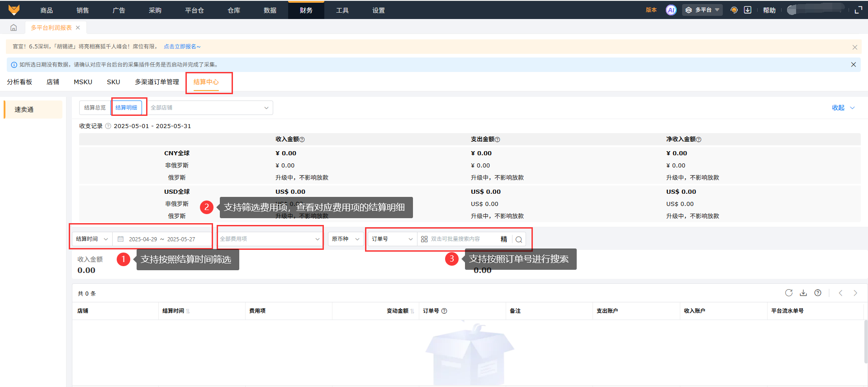Toggle fullscreen with the expand icon
The image size is (868, 387).
pyautogui.click(x=858, y=10)
